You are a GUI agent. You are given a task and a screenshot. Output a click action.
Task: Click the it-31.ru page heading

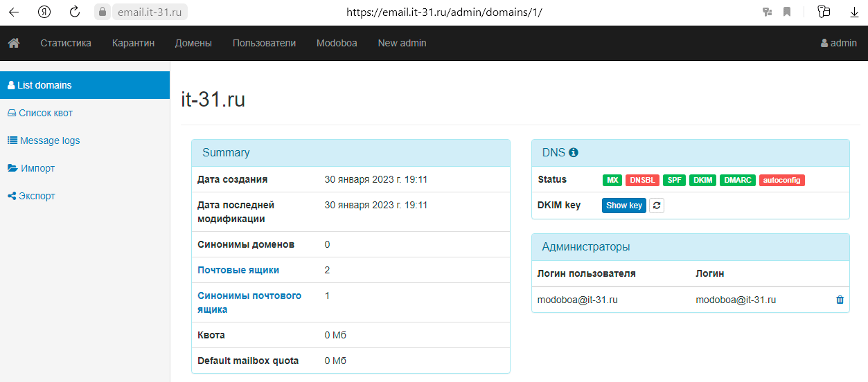click(x=213, y=100)
